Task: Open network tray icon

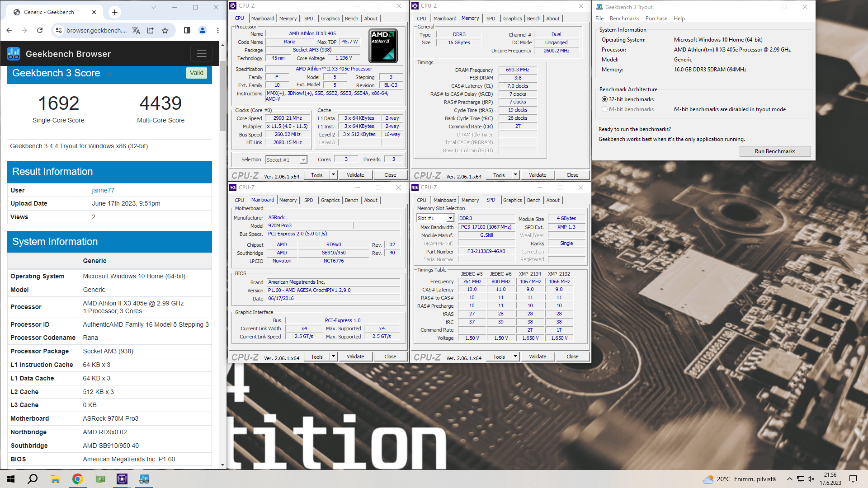Action: (x=800, y=479)
